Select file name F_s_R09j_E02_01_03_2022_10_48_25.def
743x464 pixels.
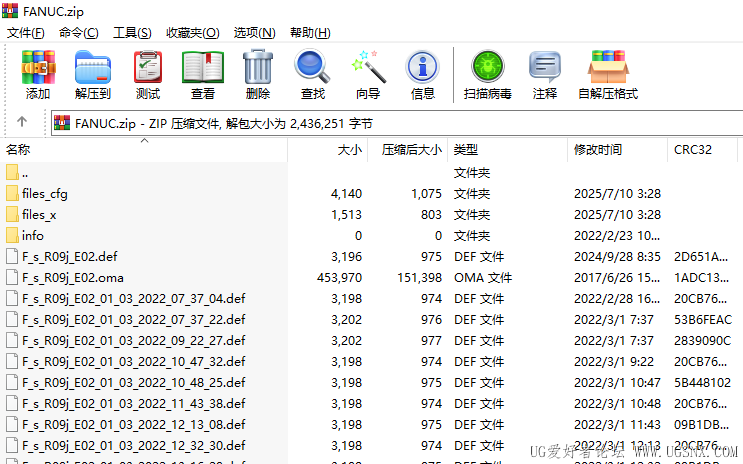[x=134, y=382]
